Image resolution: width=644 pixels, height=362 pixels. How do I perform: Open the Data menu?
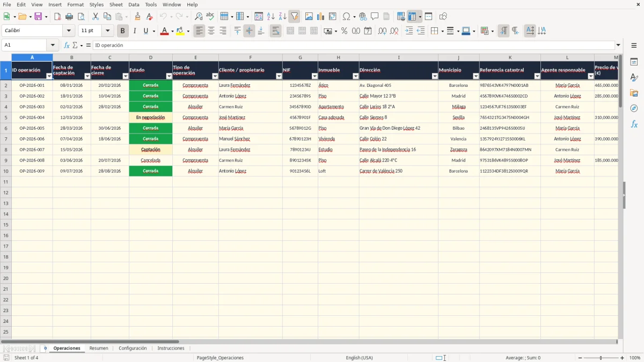tap(134, 4)
